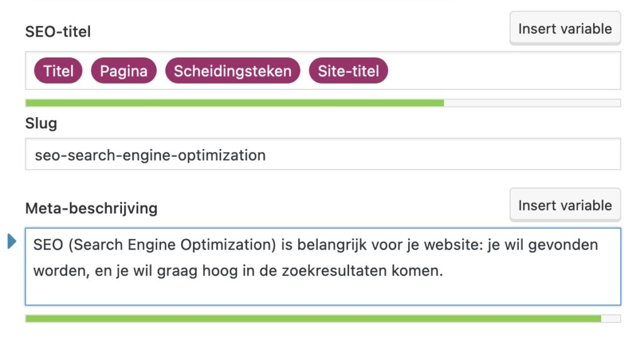Select the Site-titel variable tag

[348, 71]
